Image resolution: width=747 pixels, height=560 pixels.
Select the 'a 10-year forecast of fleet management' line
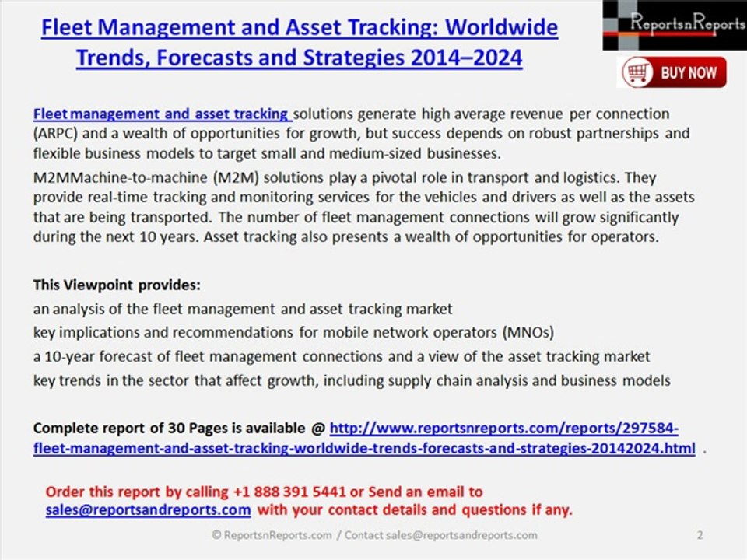pyautogui.click(x=342, y=357)
